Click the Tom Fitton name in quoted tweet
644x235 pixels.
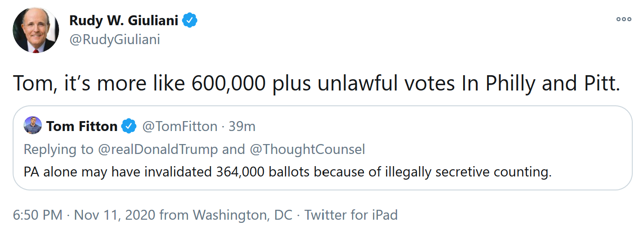(82, 127)
